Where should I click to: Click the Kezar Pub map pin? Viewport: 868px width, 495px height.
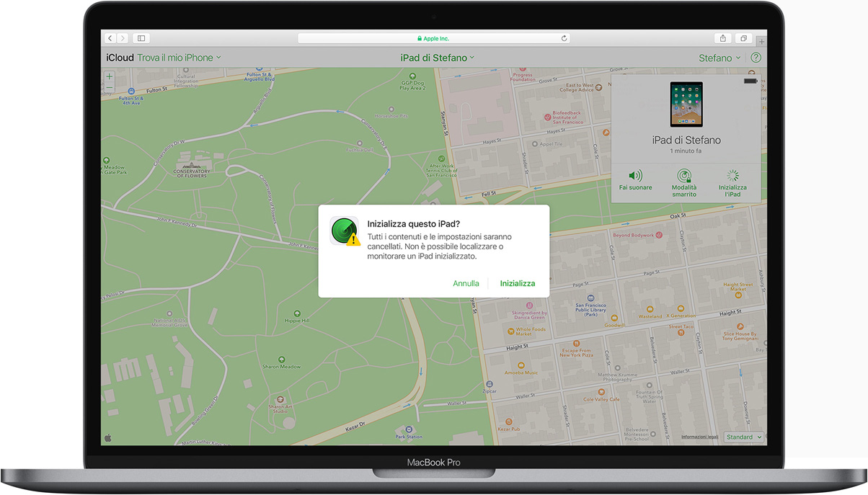[x=508, y=422]
